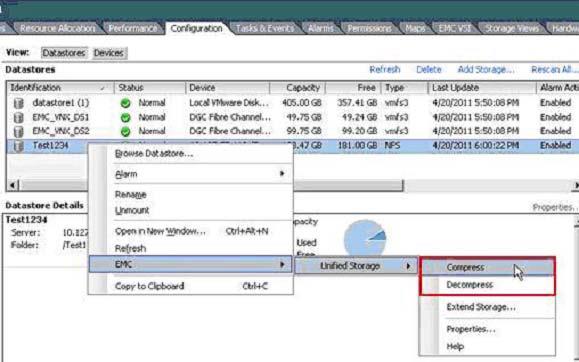Click the EMC_VNX_DS2 datastore icon
The width and height of the screenshot is (579, 362).
point(18,131)
